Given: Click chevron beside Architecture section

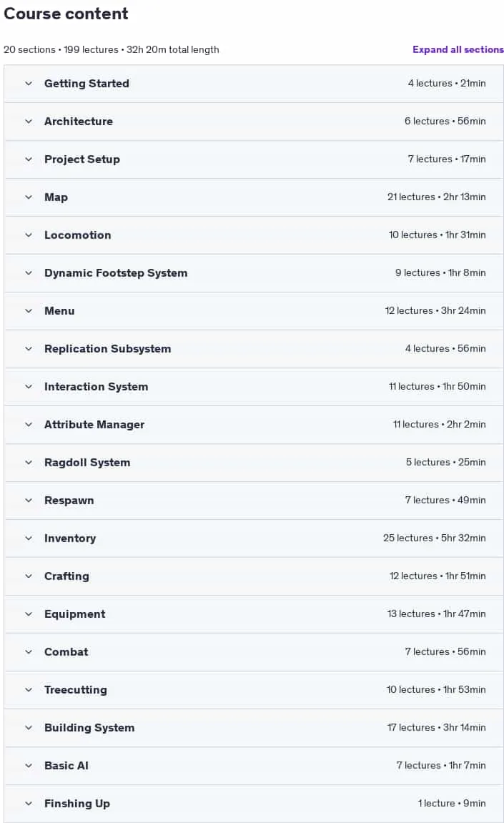Looking at the screenshot, I should click(x=29, y=122).
